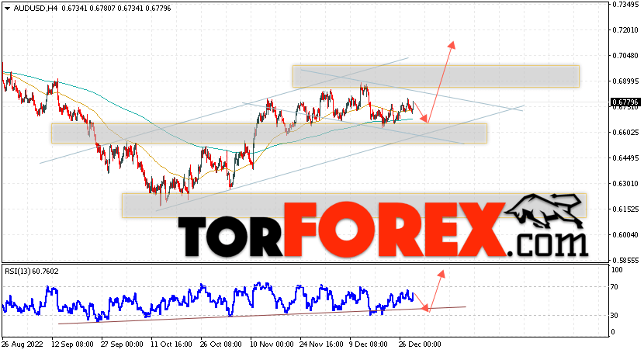Select the brown RSI trendline

tap(262, 315)
